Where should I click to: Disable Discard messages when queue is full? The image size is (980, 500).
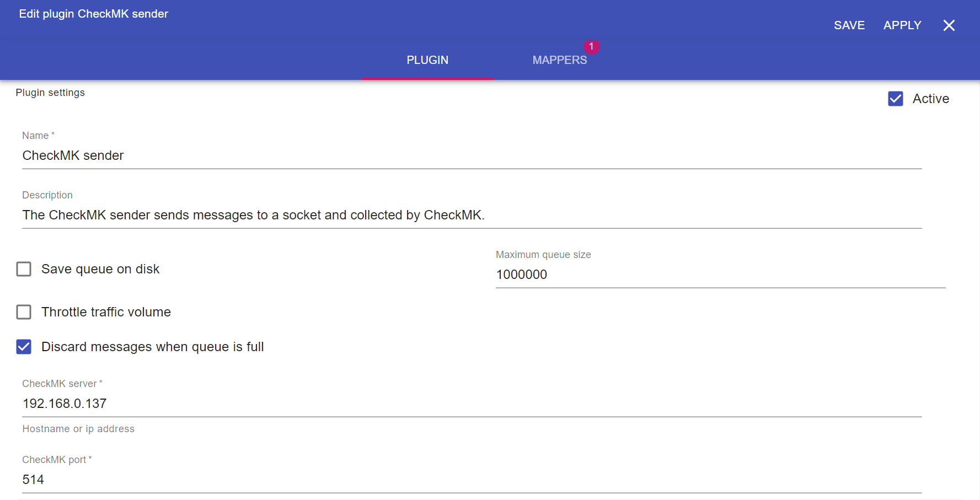click(x=24, y=347)
